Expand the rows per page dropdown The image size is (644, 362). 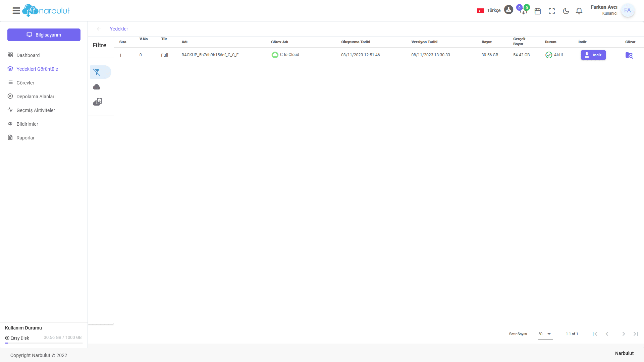(545, 334)
